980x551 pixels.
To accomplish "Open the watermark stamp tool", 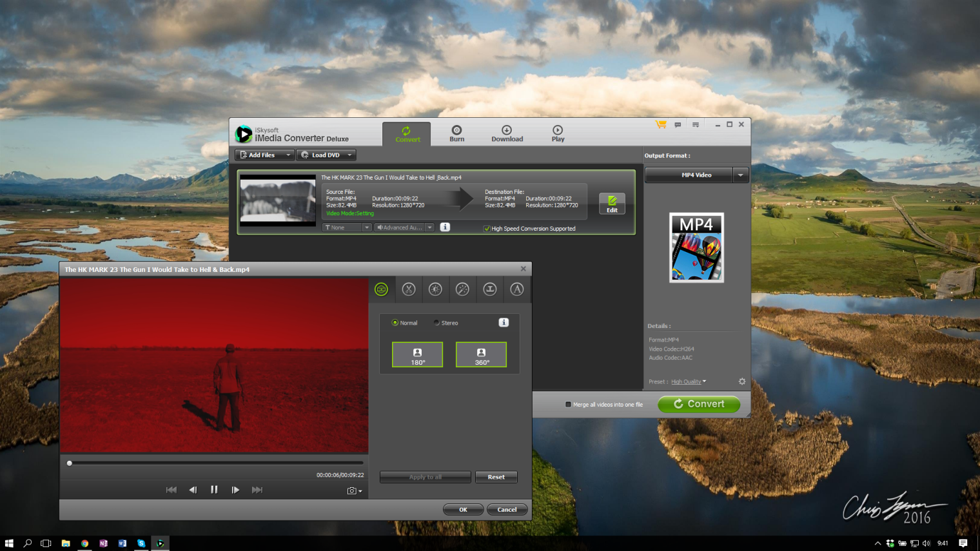I will [x=490, y=289].
